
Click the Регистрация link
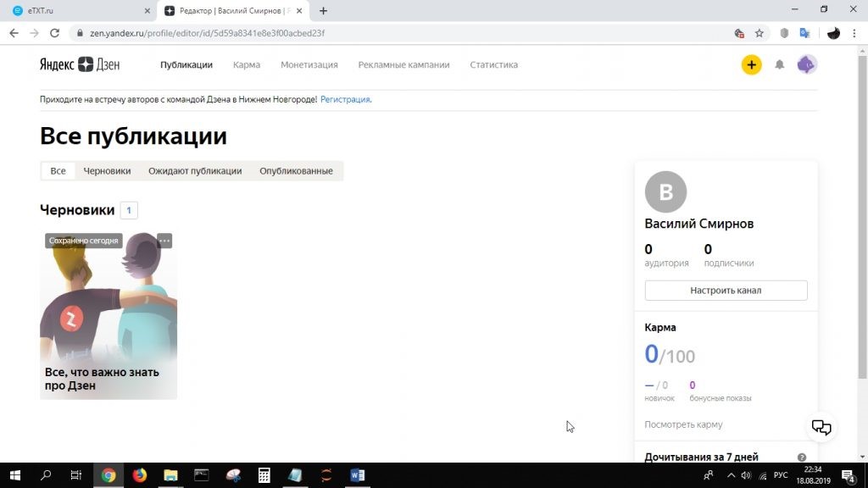click(345, 100)
